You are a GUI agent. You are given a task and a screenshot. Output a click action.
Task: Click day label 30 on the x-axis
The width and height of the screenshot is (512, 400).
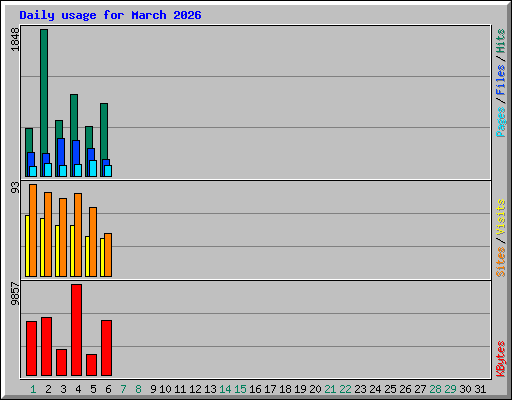pyautogui.click(x=465, y=389)
